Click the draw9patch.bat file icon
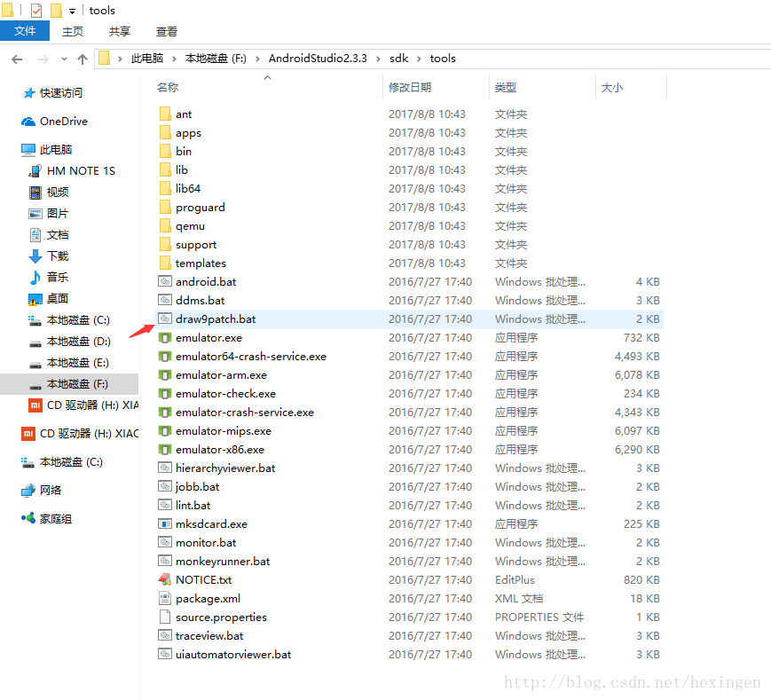771x700 pixels. [165, 319]
